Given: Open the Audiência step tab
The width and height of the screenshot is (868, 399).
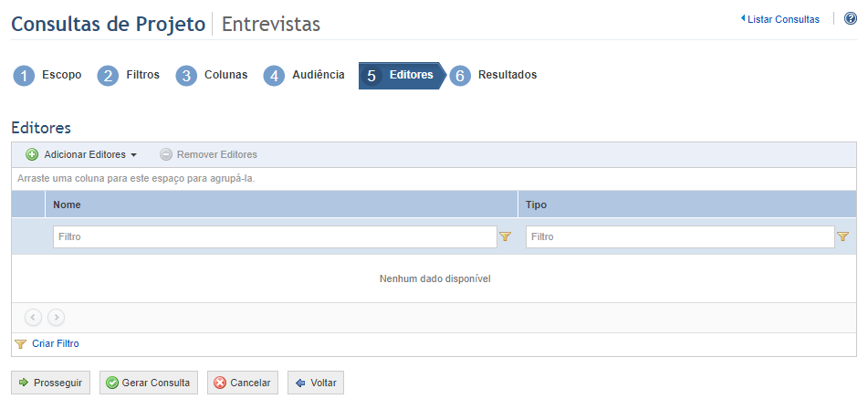Looking at the screenshot, I should 304,76.
